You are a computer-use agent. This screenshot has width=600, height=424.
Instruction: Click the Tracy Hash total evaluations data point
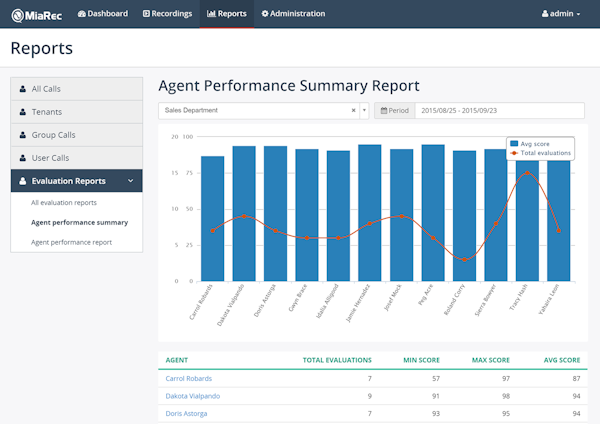527,173
